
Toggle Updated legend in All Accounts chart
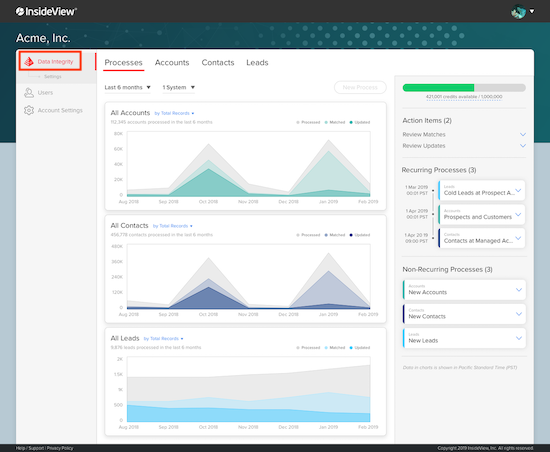360,122
